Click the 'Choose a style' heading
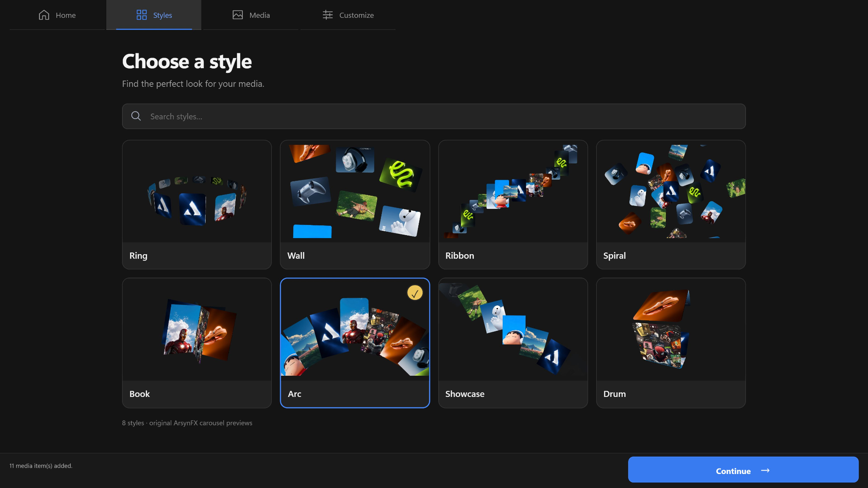This screenshot has height=488, width=868. click(187, 61)
